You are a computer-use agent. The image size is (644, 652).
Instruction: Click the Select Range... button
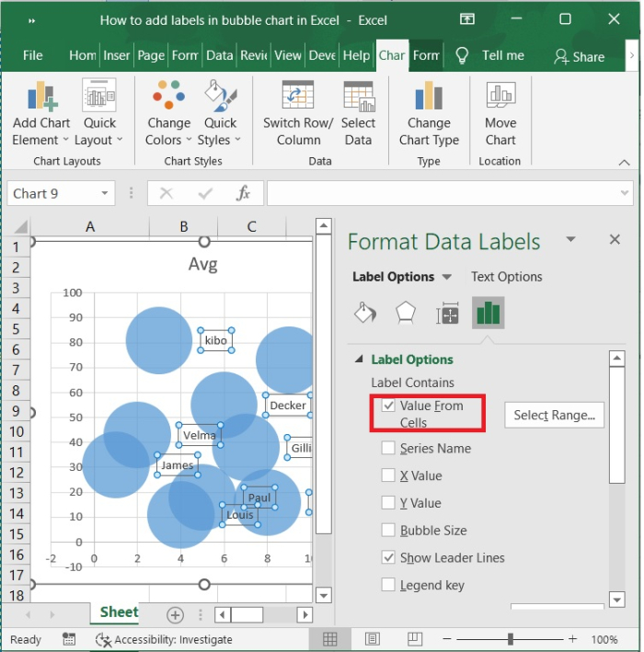[554, 415]
